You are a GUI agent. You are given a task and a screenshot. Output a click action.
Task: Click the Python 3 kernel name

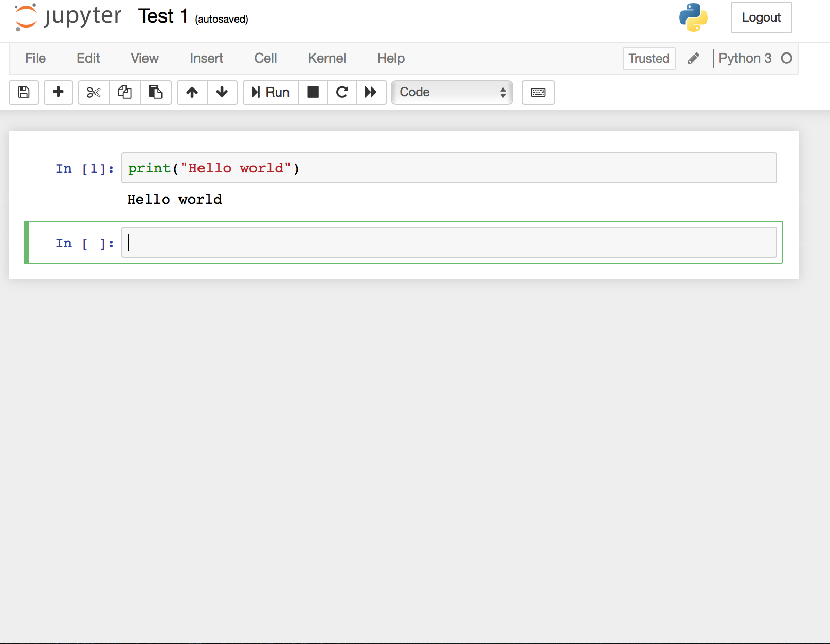tap(745, 58)
